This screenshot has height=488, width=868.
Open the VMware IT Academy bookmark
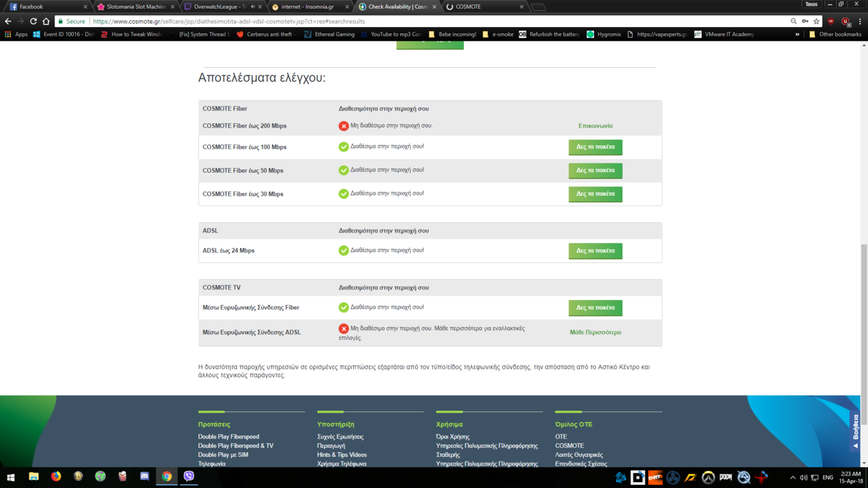(x=724, y=34)
